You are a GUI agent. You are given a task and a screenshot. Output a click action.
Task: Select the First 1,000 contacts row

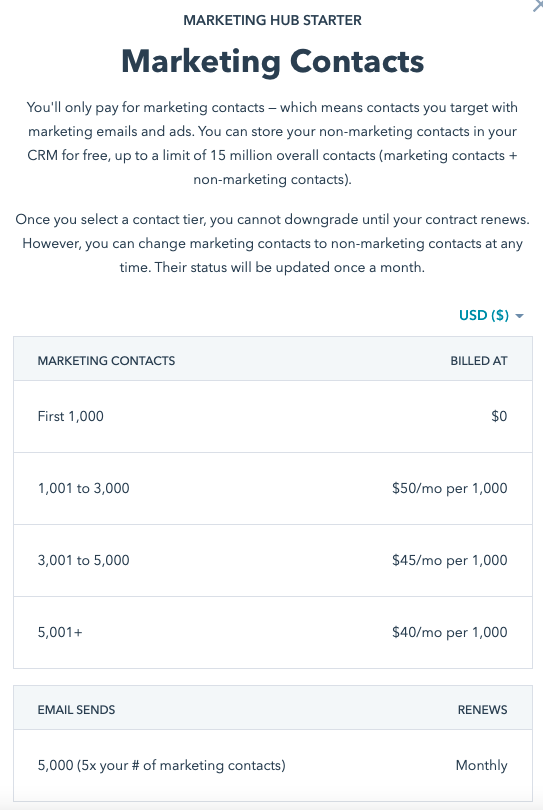pos(273,416)
